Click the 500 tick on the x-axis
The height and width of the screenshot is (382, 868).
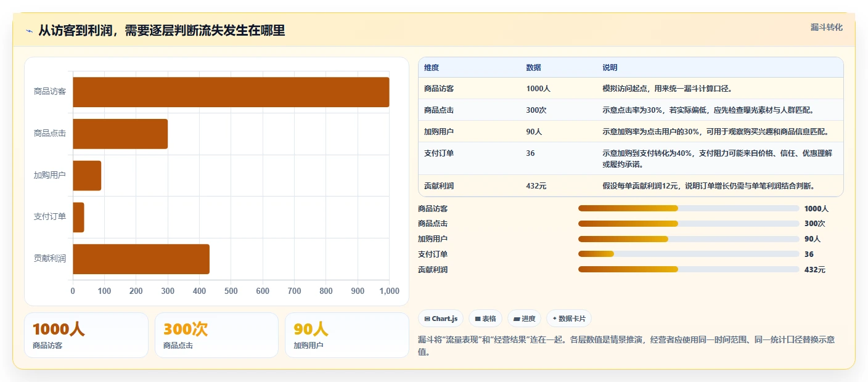231,291
